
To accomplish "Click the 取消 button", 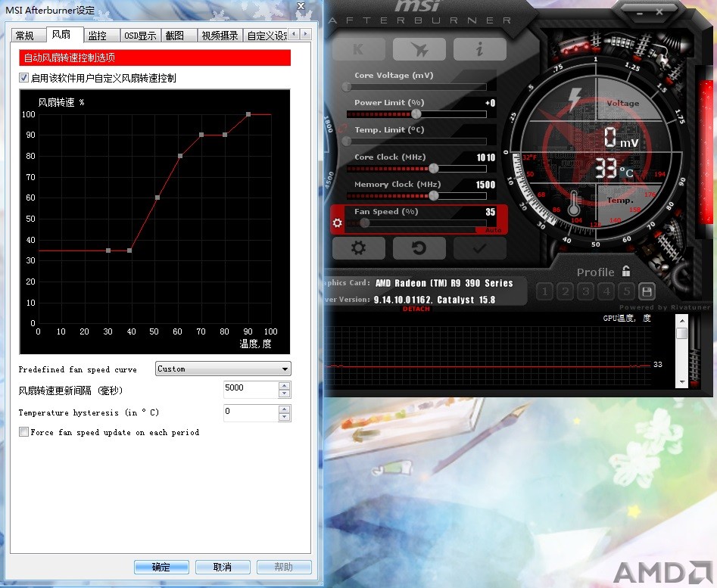I will coord(223,567).
